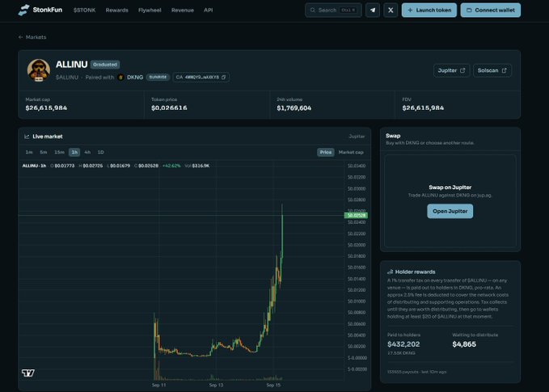Select the 4h chart interval

pyautogui.click(x=87, y=152)
